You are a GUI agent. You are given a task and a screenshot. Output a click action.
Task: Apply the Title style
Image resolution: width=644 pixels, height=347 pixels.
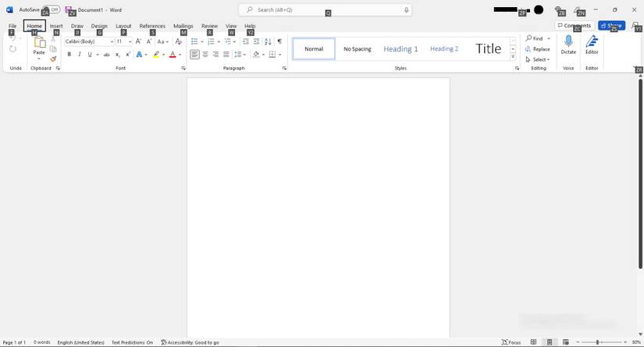tap(489, 49)
